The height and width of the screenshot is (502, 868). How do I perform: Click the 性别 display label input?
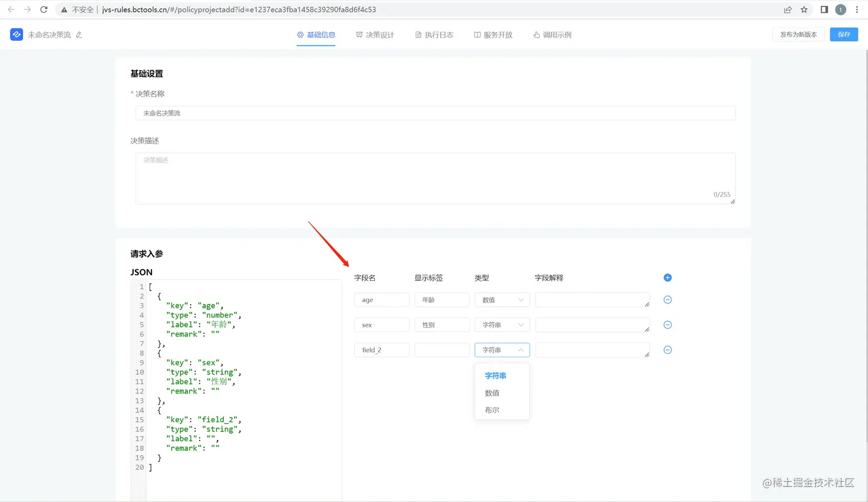tap(442, 325)
